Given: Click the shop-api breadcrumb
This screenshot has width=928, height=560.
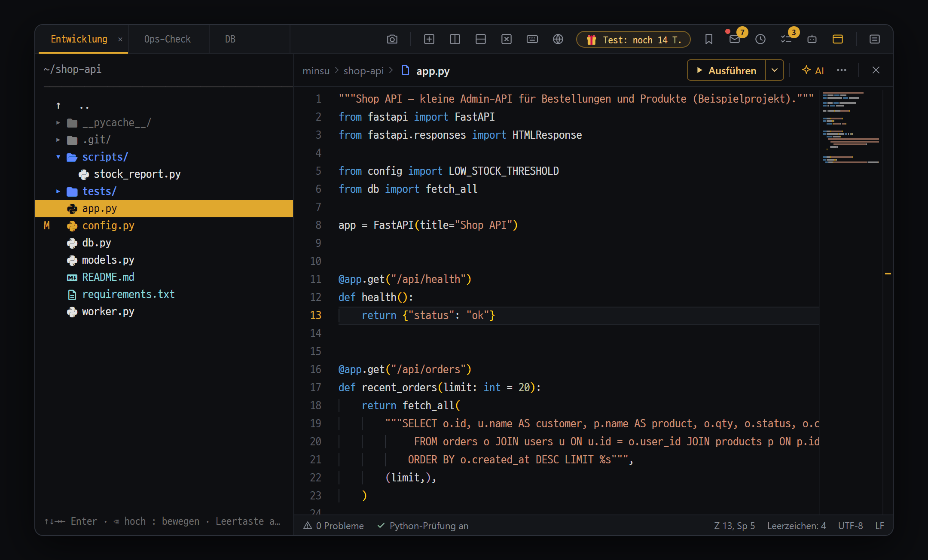Looking at the screenshot, I should pos(363,71).
